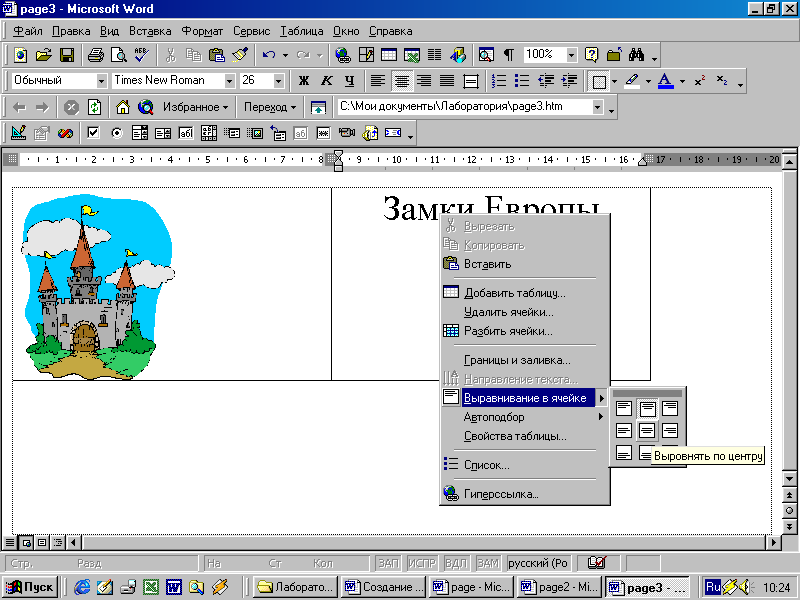Open the font color dropdown arrow

[x=683, y=81]
